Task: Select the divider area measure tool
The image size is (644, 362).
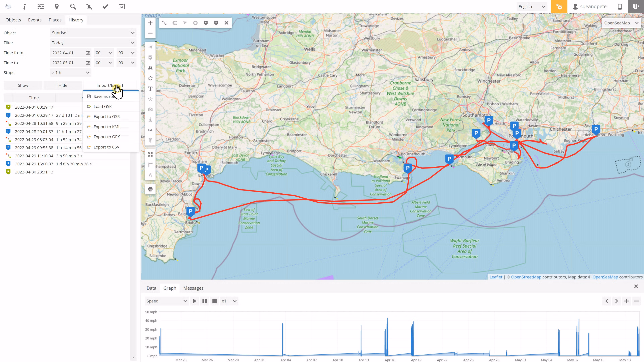Action: point(150,175)
